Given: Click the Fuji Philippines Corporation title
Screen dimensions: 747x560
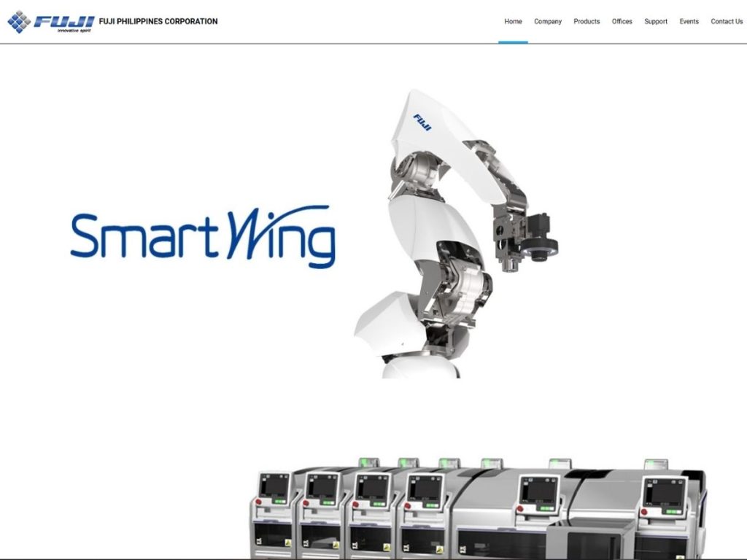Looking at the screenshot, I should (x=158, y=21).
